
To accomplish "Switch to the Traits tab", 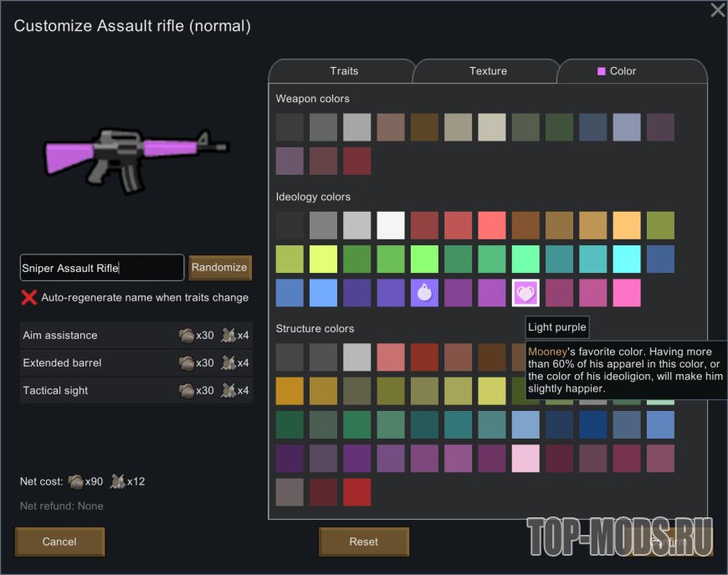I will tap(344, 71).
